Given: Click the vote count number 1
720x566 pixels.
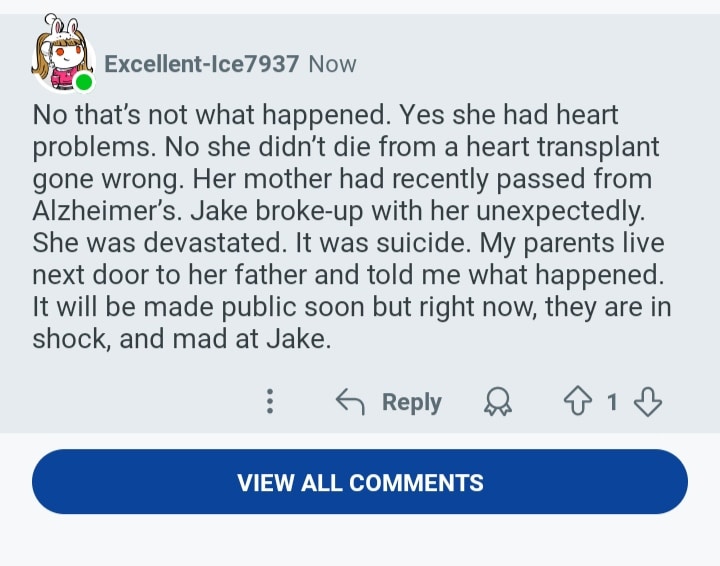Looking at the screenshot, I should (612, 402).
